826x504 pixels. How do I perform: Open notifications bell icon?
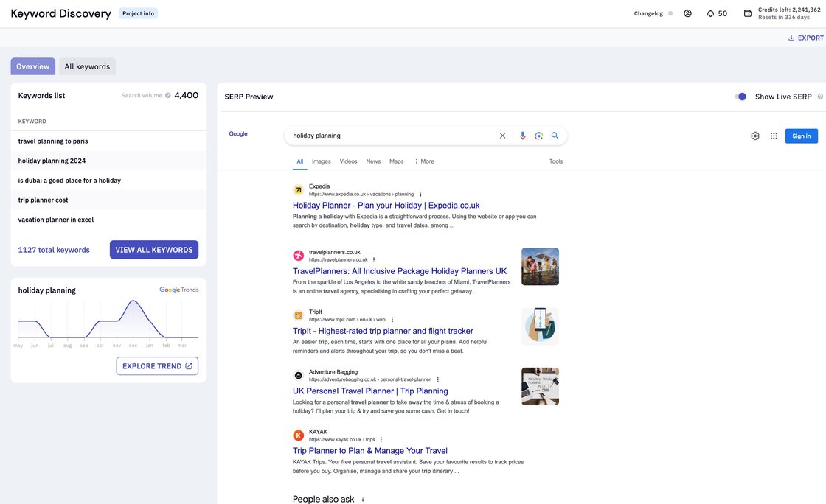click(x=710, y=13)
